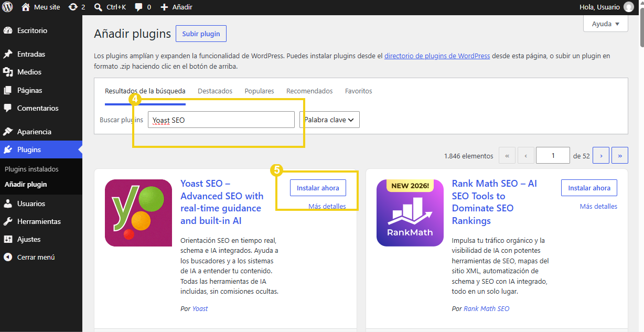Open the Yoast SEO plugin title link

tap(222, 202)
